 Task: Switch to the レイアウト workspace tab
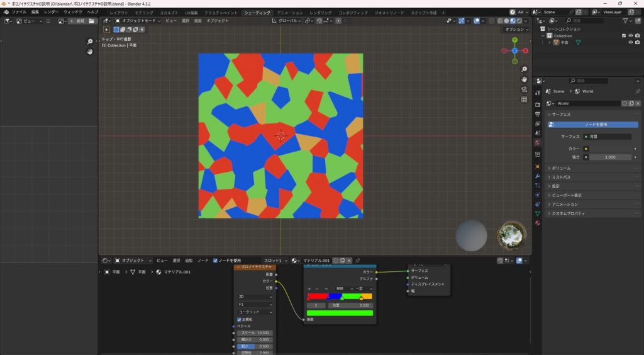click(119, 13)
